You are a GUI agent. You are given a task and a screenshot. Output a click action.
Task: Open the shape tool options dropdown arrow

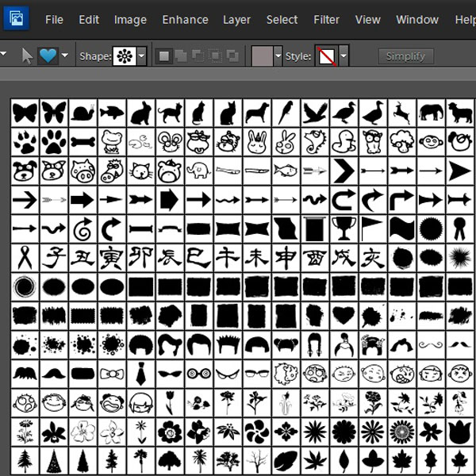[x=65, y=56]
